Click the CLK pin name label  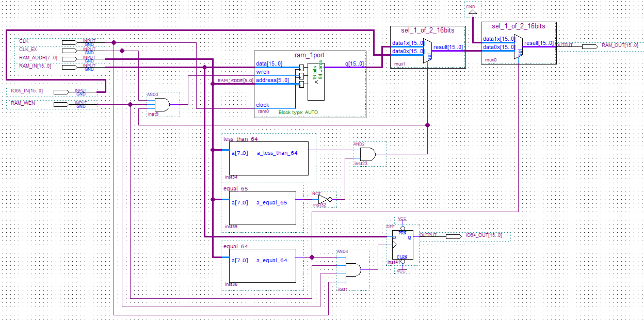[x=24, y=41]
